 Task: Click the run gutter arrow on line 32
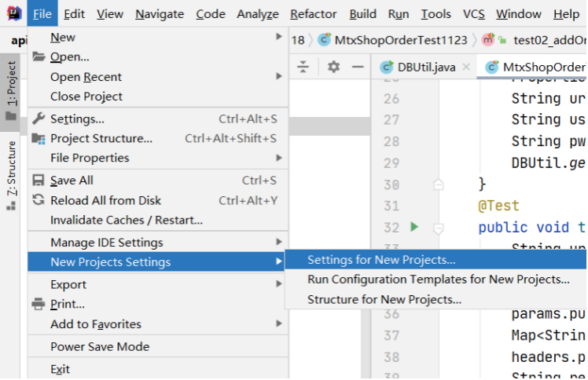(x=414, y=227)
